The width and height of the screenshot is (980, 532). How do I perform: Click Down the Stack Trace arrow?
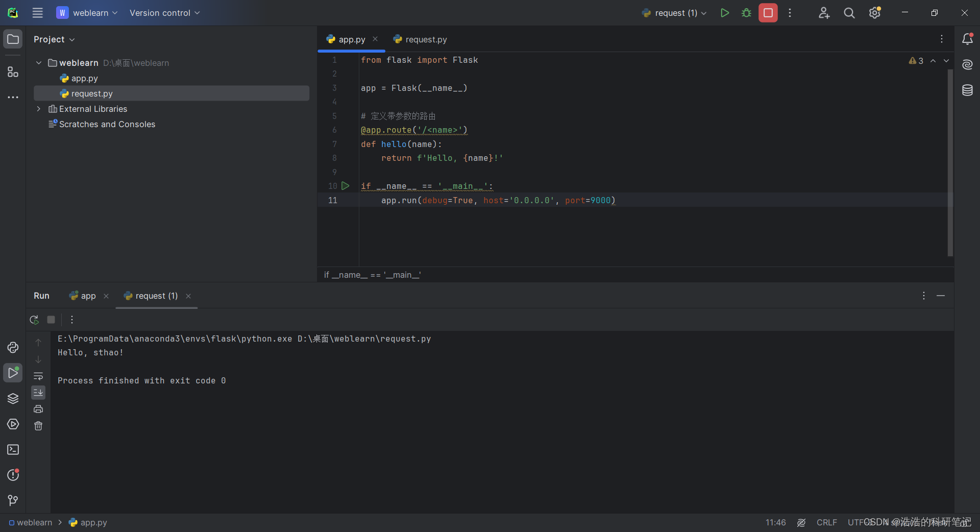point(38,359)
